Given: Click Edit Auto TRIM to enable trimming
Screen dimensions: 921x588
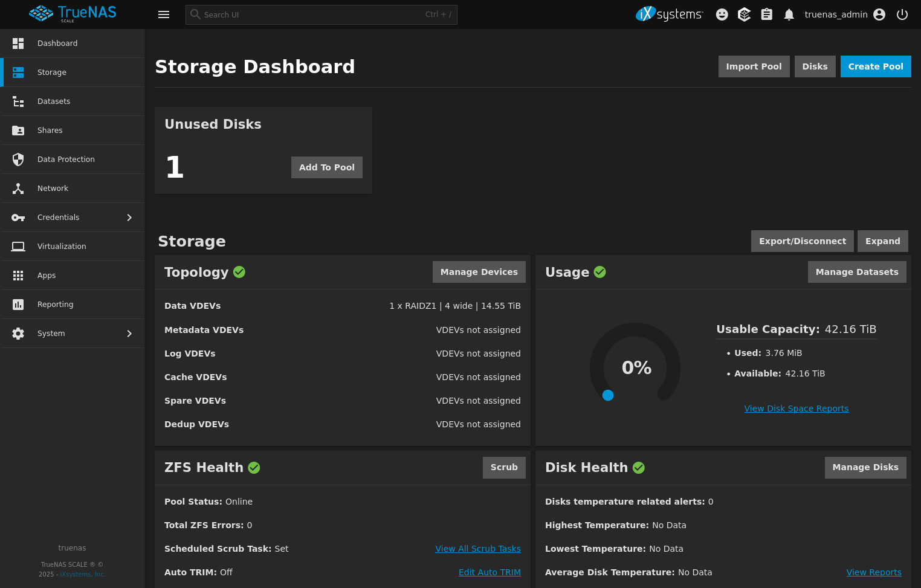Looking at the screenshot, I should (x=490, y=572).
